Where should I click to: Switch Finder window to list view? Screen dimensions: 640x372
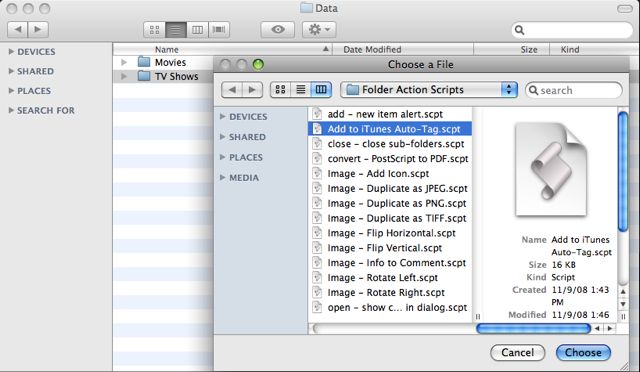[176, 30]
